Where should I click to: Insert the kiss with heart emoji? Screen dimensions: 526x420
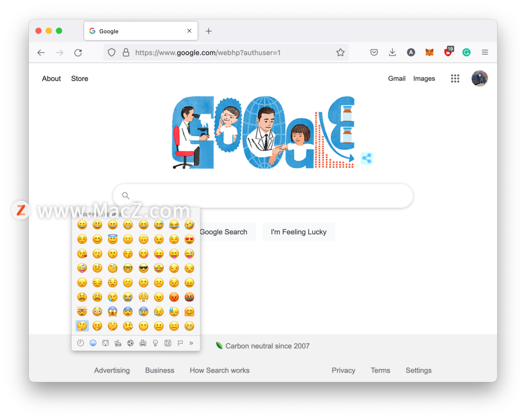82,254
